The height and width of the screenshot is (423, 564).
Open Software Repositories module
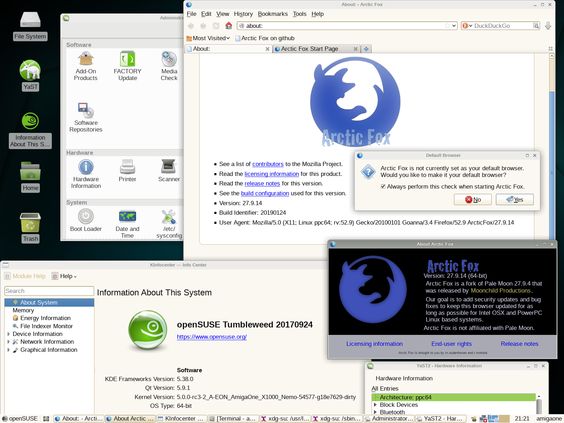pos(86,117)
